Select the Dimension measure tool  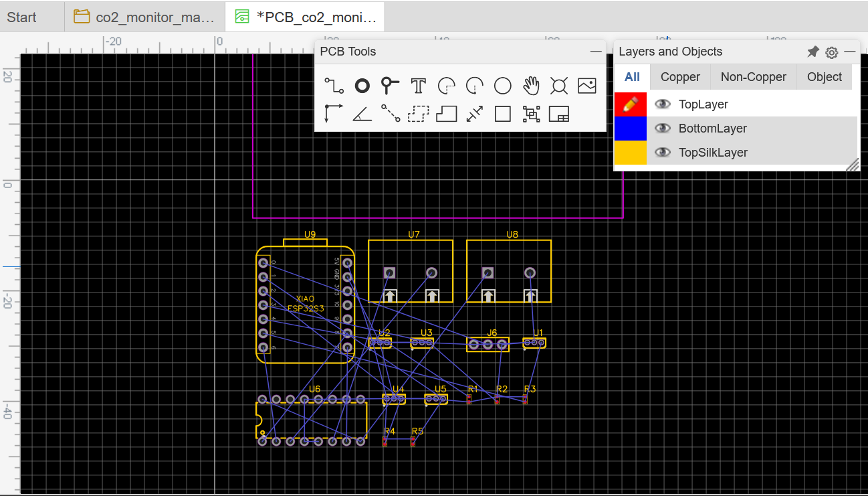475,114
